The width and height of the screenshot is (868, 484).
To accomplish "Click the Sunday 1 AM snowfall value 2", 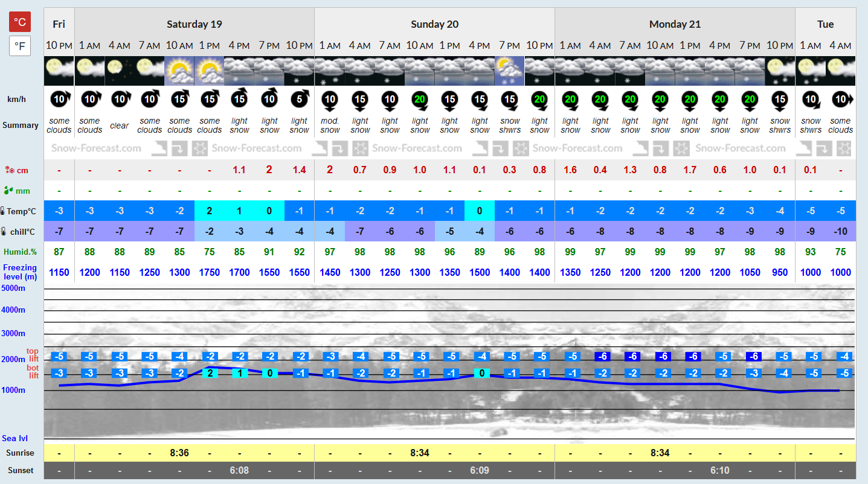I will 330,170.
